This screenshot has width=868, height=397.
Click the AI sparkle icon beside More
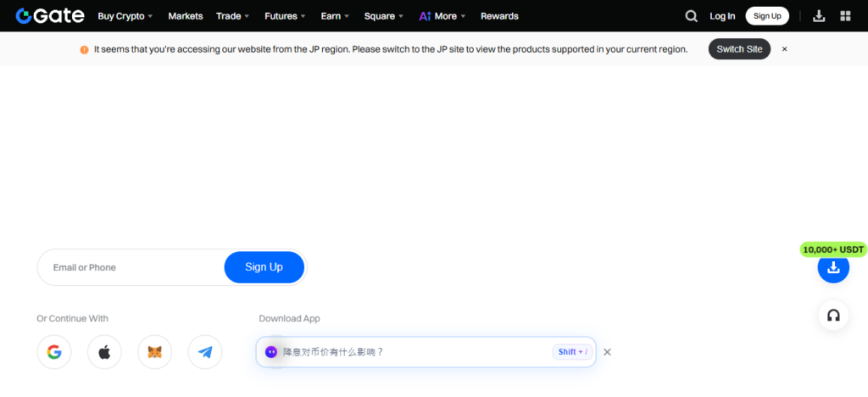tap(425, 16)
